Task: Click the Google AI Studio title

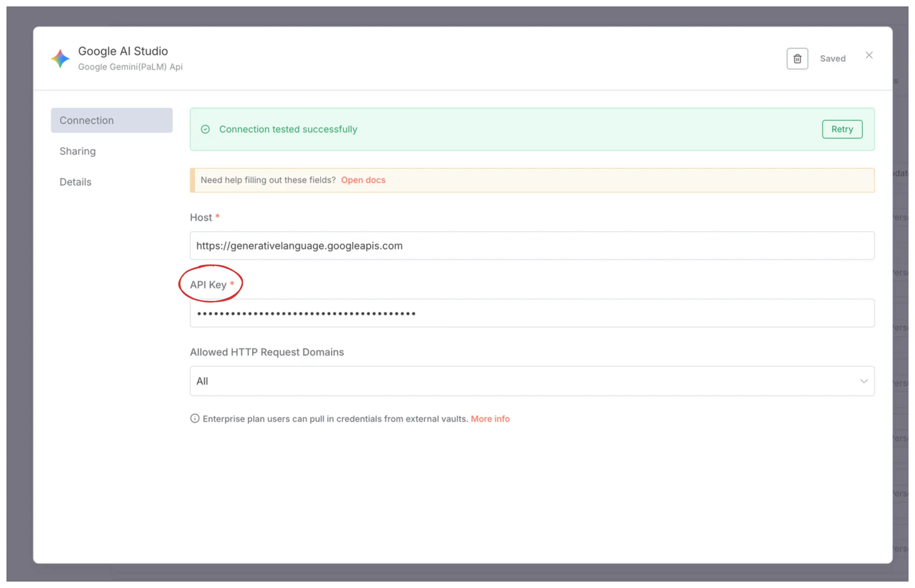Action: click(x=123, y=51)
